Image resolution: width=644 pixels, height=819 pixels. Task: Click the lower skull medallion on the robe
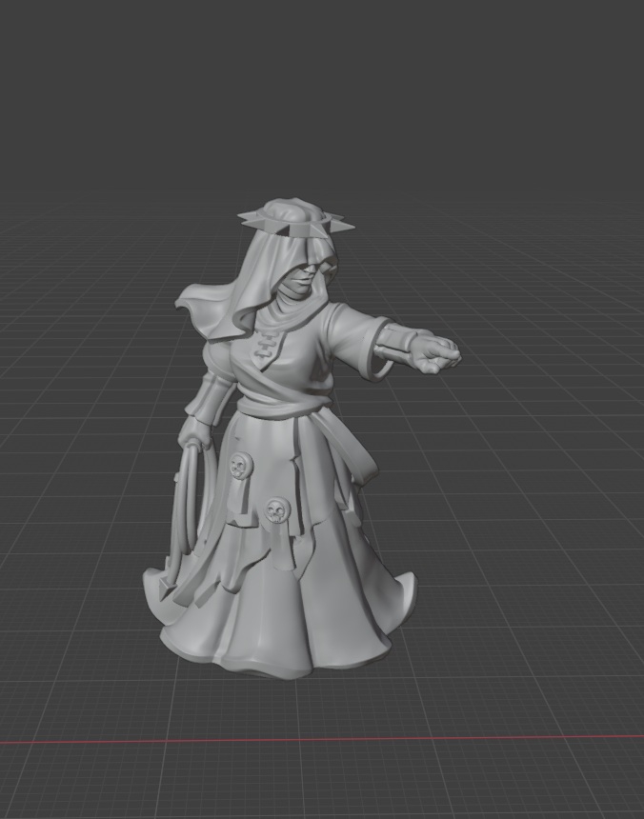(x=275, y=511)
